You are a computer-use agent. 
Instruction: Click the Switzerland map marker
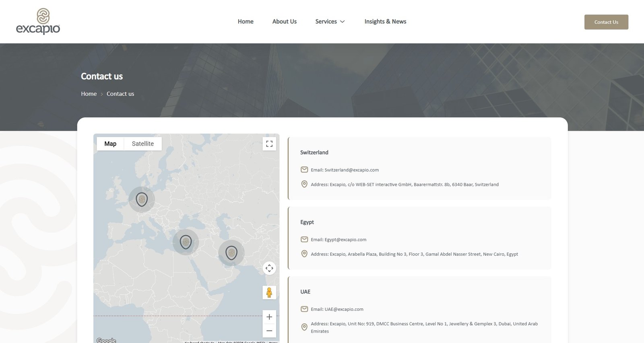pos(142,199)
